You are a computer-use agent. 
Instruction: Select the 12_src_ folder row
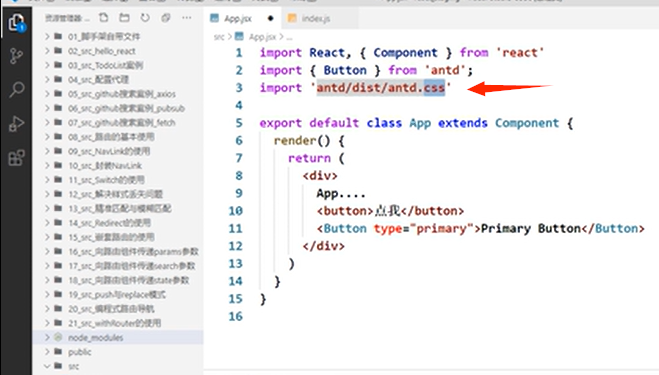(118, 194)
